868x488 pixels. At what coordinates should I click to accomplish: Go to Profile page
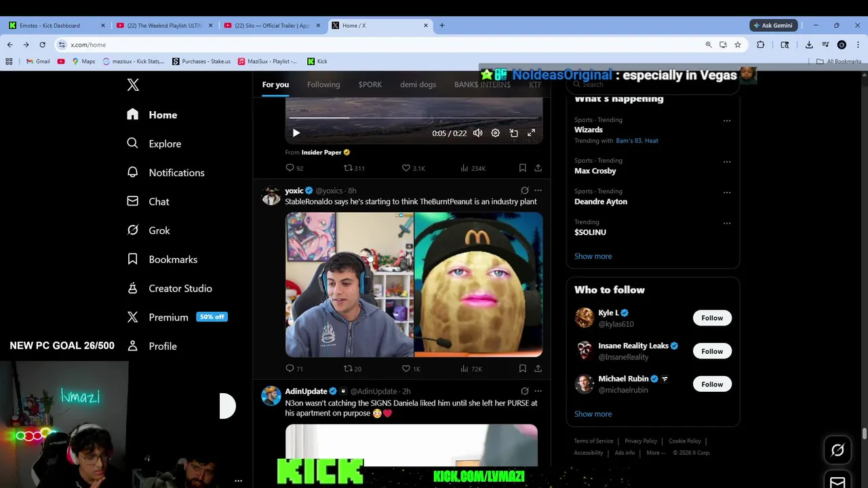pyautogui.click(x=153, y=346)
